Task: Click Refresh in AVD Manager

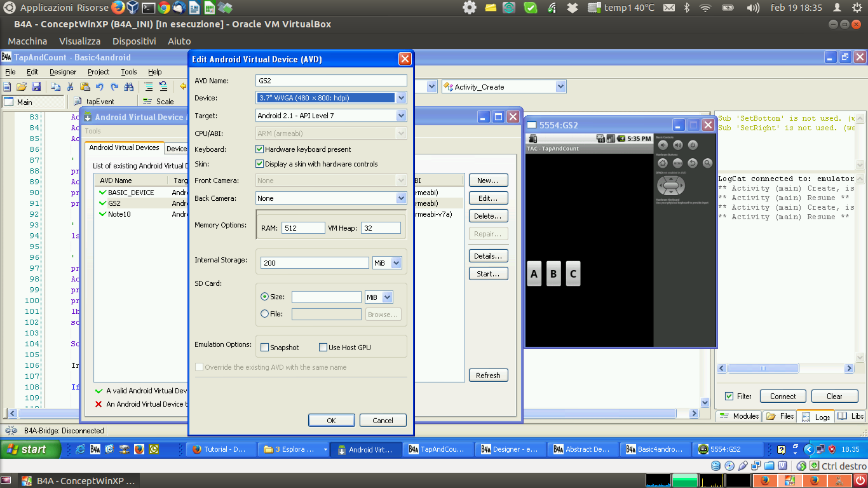Action: point(488,376)
